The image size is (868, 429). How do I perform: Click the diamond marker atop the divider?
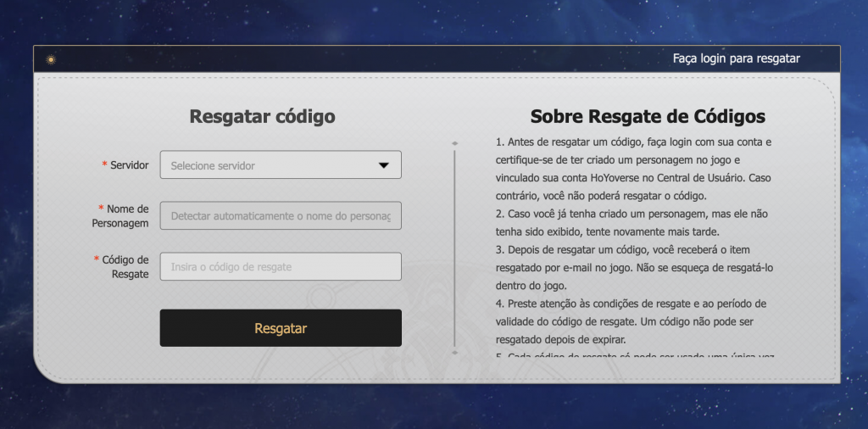click(455, 143)
